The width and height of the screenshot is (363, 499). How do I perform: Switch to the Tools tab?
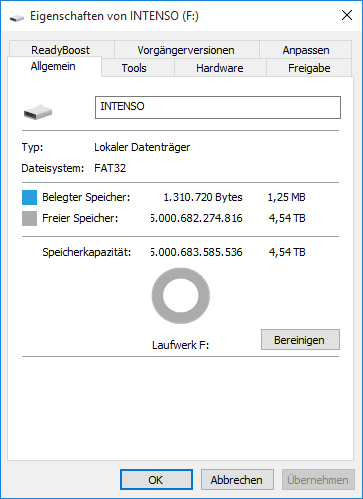[x=134, y=68]
